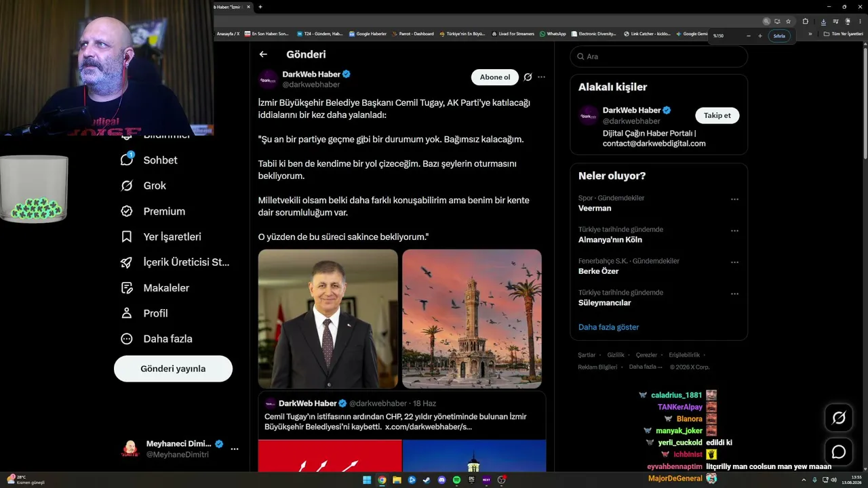Open Discord from the taskbar

click(441, 480)
